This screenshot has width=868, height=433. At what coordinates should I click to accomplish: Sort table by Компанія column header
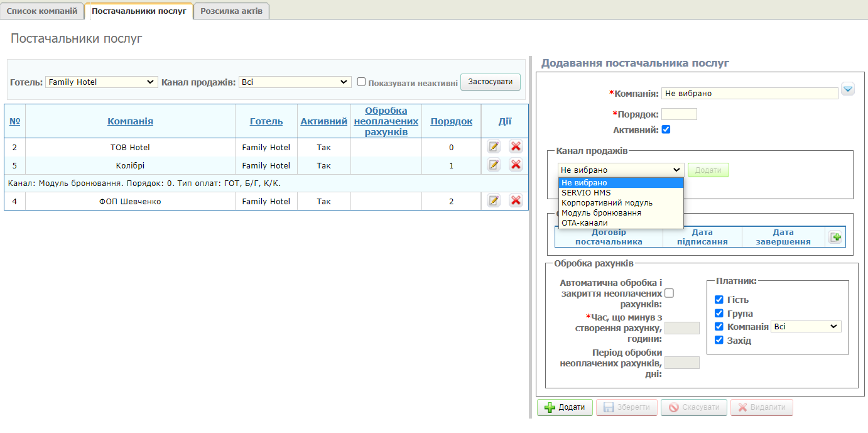[x=130, y=121]
